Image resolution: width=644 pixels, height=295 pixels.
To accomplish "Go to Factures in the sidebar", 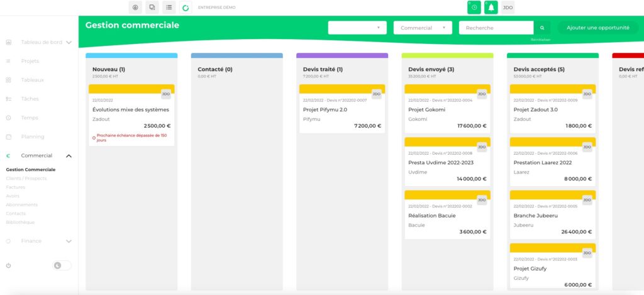I will (16, 187).
